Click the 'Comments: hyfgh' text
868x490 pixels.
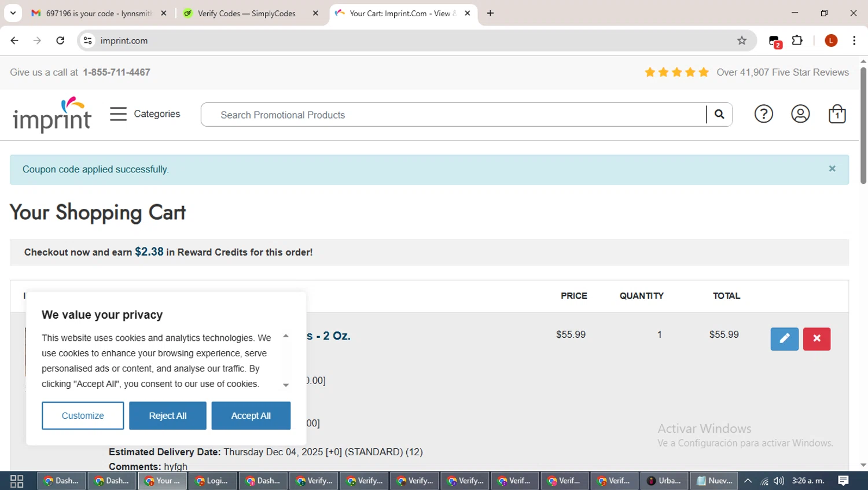(x=148, y=466)
